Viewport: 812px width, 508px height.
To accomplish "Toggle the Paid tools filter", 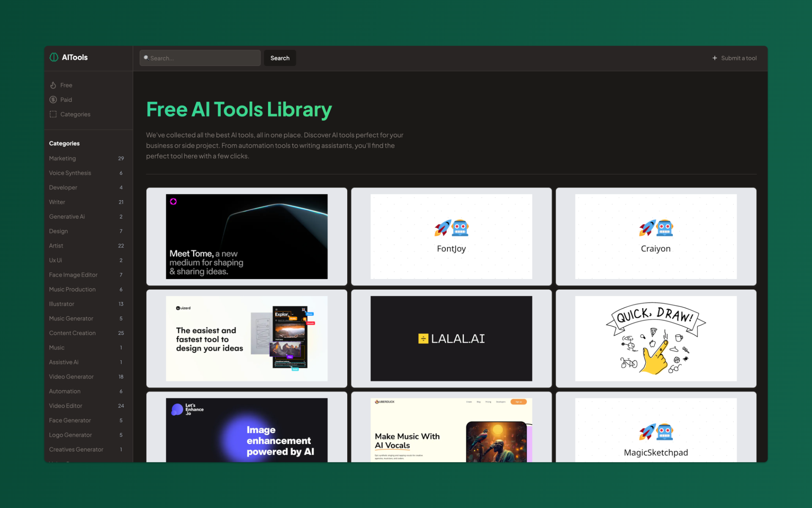I will click(x=66, y=99).
